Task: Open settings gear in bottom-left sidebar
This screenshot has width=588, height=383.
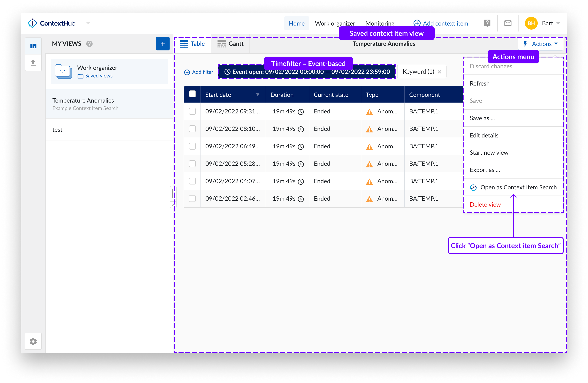Action: pos(33,342)
